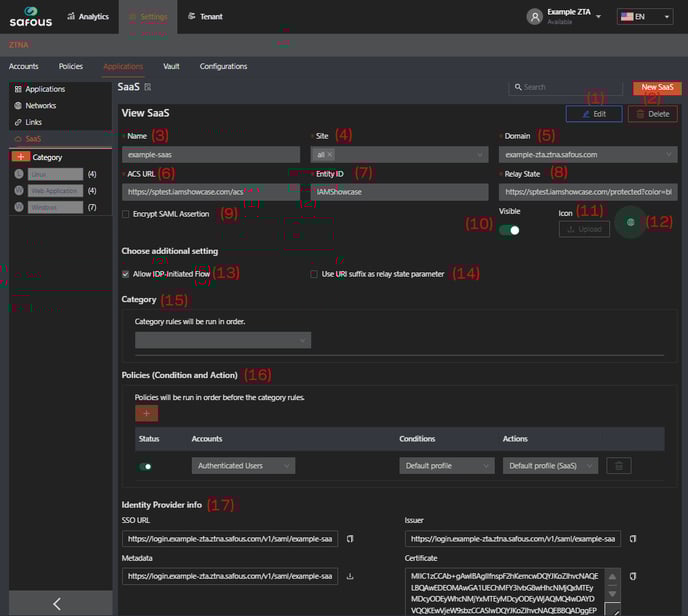Turn off the Visible toggle
Screen dimensions: 688x616
coord(509,230)
